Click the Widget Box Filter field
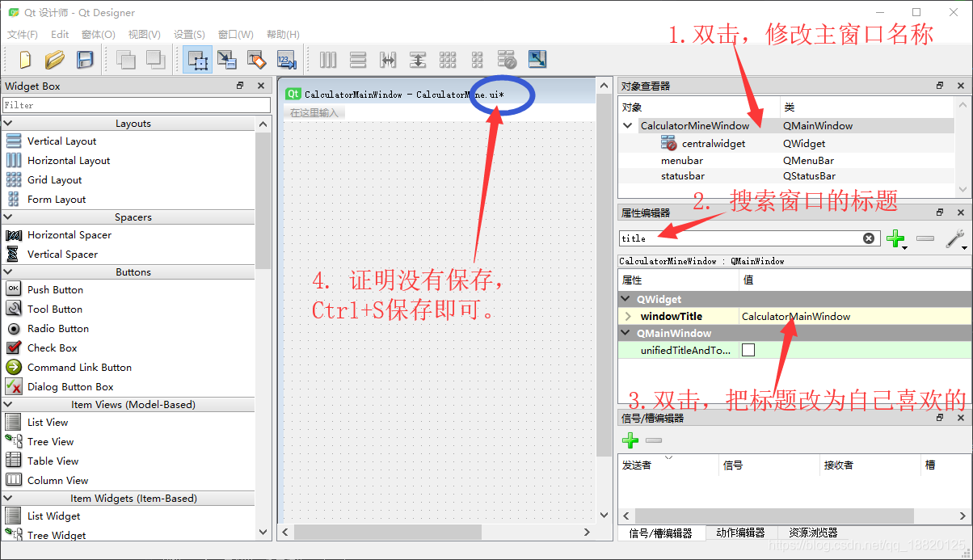This screenshot has width=973, height=560. [137, 105]
